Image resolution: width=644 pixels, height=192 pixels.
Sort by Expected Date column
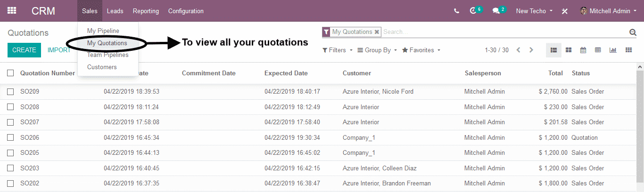[286, 73]
